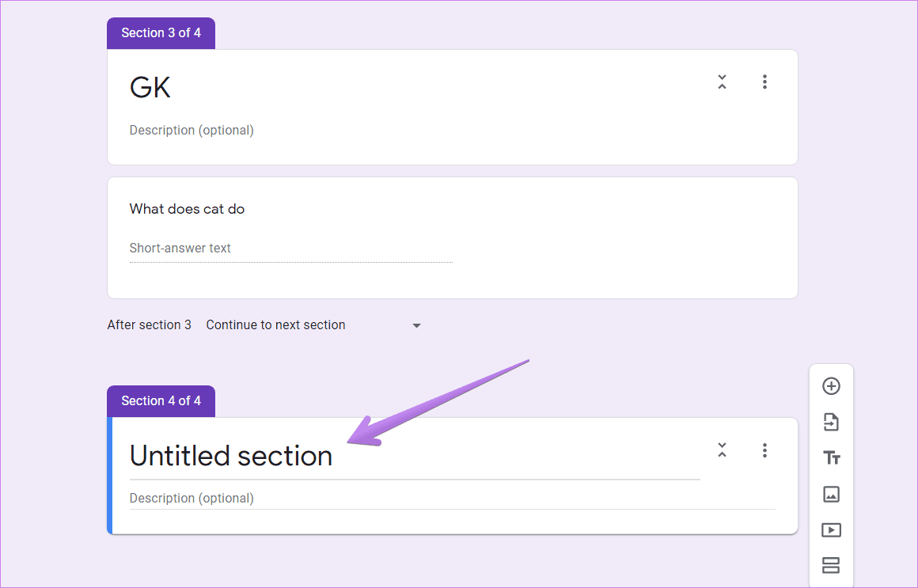Click the Add image icon

point(831,495)
